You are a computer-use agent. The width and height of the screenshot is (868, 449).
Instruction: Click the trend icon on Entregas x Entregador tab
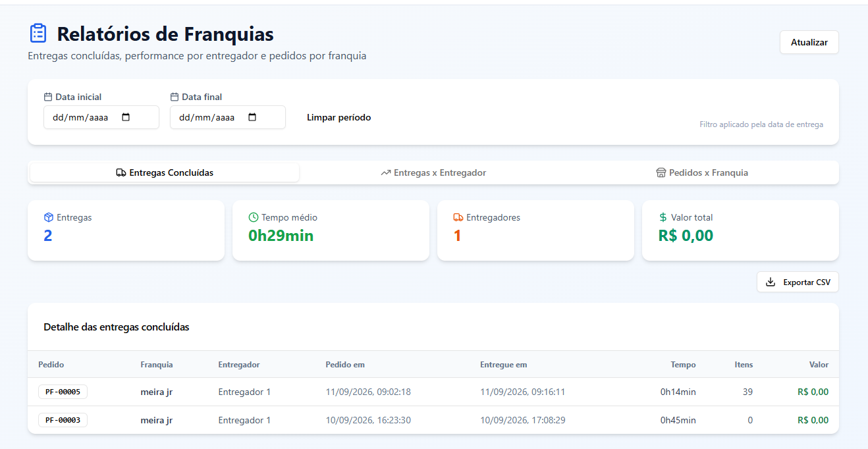[386, 173]
